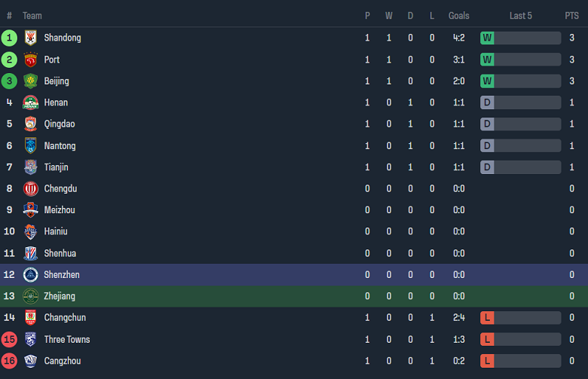Click Shandong's green W form badge
The height and width of the screenshot is (379, 588).
[487, 38]
